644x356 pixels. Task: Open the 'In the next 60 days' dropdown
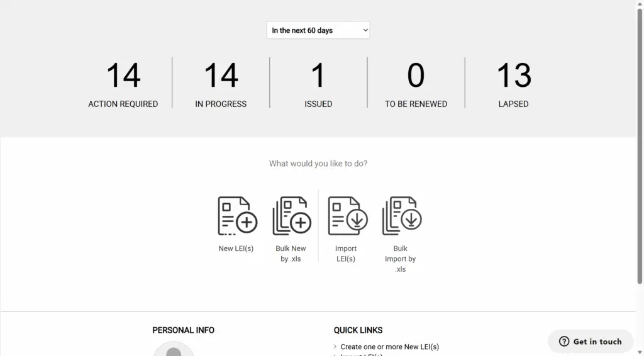tap(318, 30)
